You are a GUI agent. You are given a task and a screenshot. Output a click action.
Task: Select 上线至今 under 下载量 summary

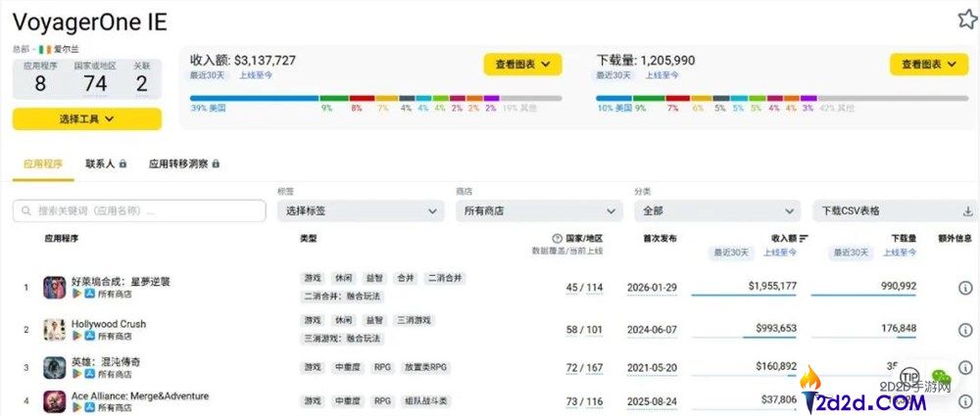tap(662, 75)
